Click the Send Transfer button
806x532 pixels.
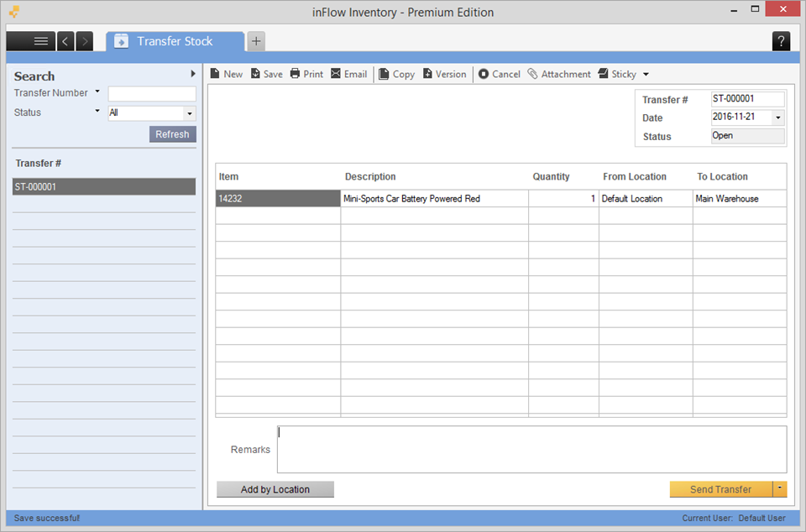coord(720,489)
